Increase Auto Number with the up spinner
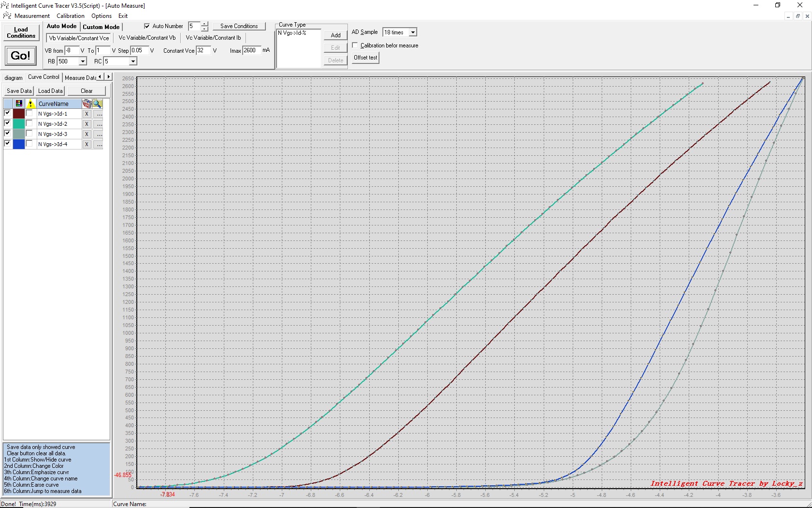The width and height of the screenshot is (812, 508). (204, 24)
